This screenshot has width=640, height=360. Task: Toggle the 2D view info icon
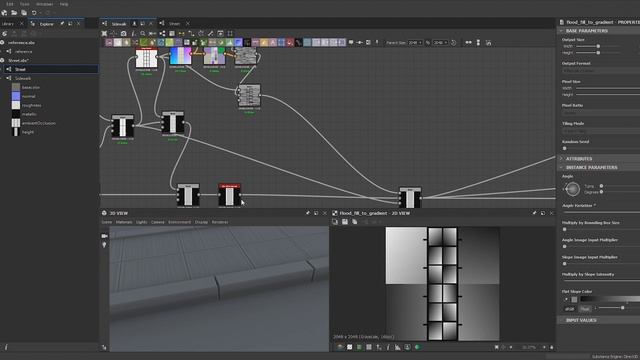click(388, 347)
